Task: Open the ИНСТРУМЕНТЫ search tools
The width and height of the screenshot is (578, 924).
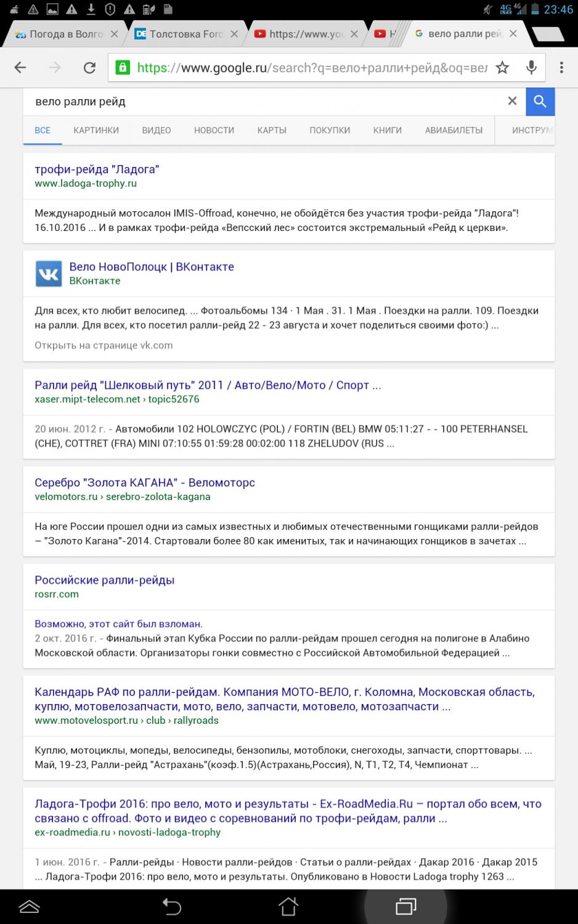Action: (532, 131)
